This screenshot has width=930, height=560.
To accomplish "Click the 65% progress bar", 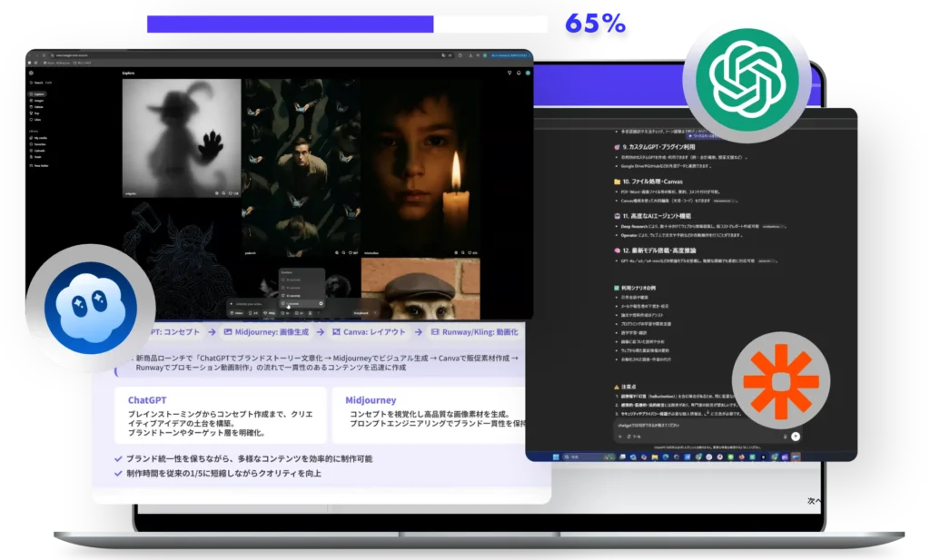I will (347, 25).
